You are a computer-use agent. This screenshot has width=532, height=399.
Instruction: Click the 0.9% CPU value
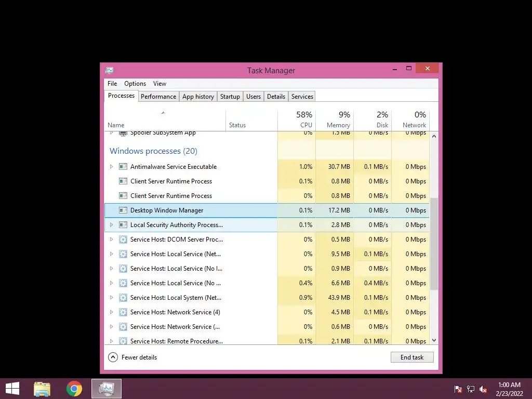click(x=305, y=298)
